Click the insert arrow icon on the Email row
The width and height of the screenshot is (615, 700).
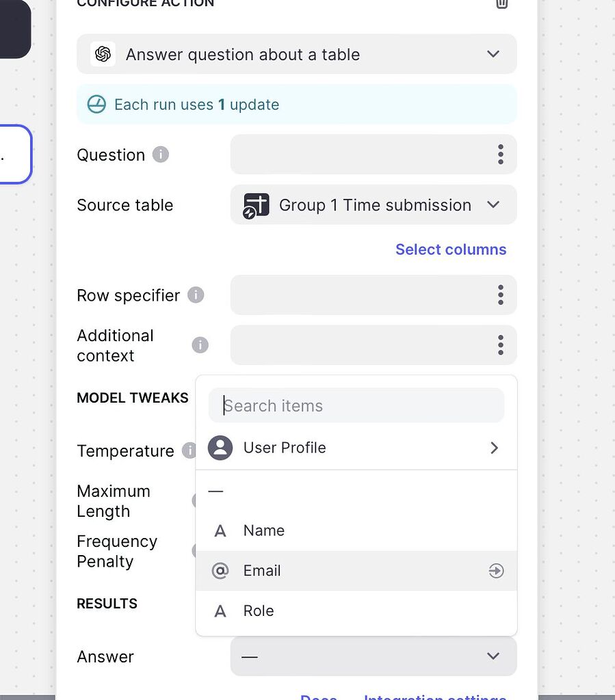[x=496, y=571]
